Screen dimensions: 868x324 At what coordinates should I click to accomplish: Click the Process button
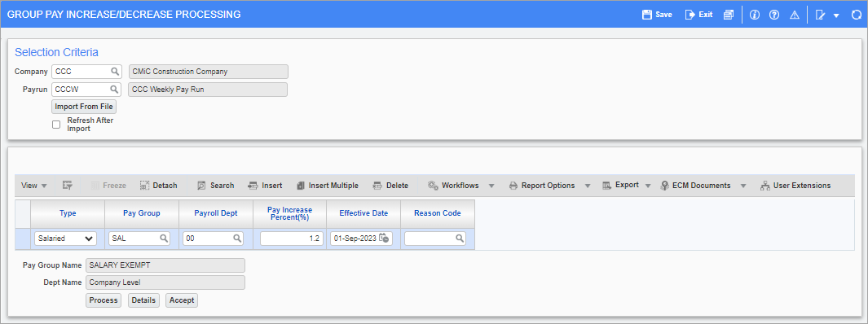[104, 300]
